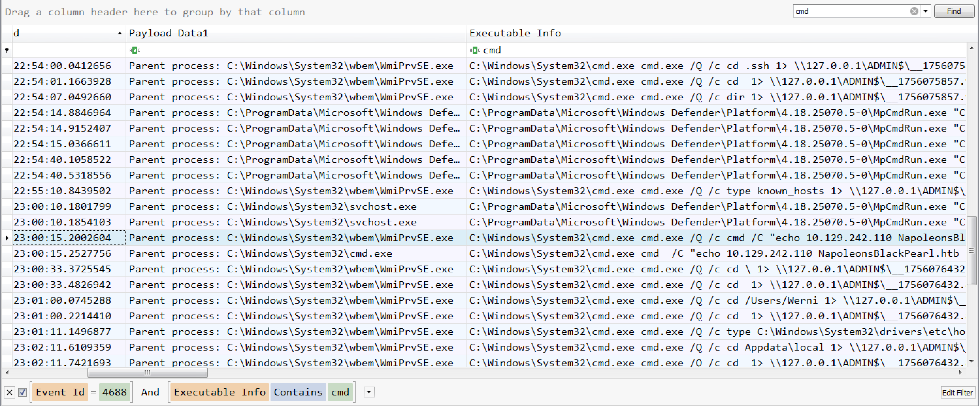The image size is (980, 406).
Task: Click the horizontal scrollbar thumb
Action: 147,373
